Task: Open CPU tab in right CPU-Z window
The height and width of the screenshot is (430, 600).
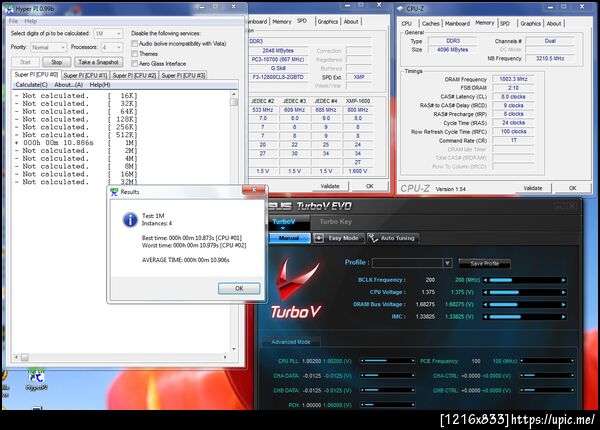Action: pyautogui.click(x=406, y=23)
